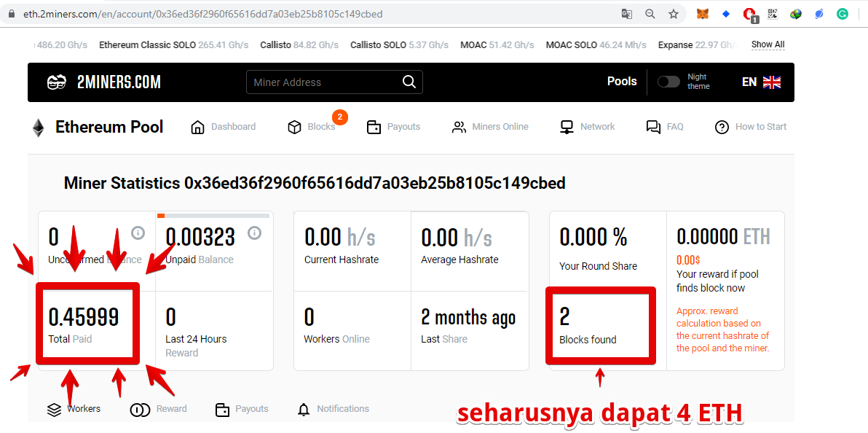The height and width of the screenshot is (433, 868).
Task: Click the 0.45999 Total Paid value
Action: (x=84, y=317)
